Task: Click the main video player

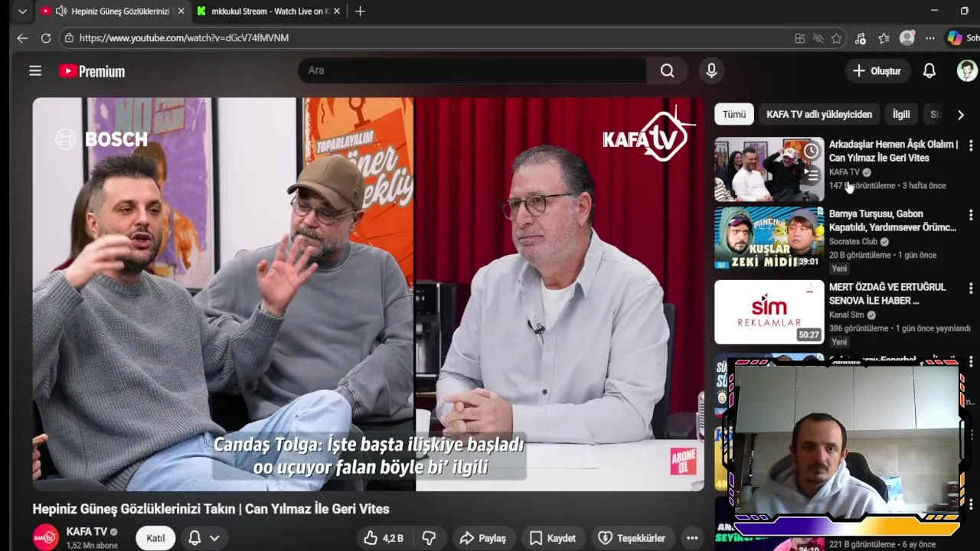Action: (x=368, y=294)
